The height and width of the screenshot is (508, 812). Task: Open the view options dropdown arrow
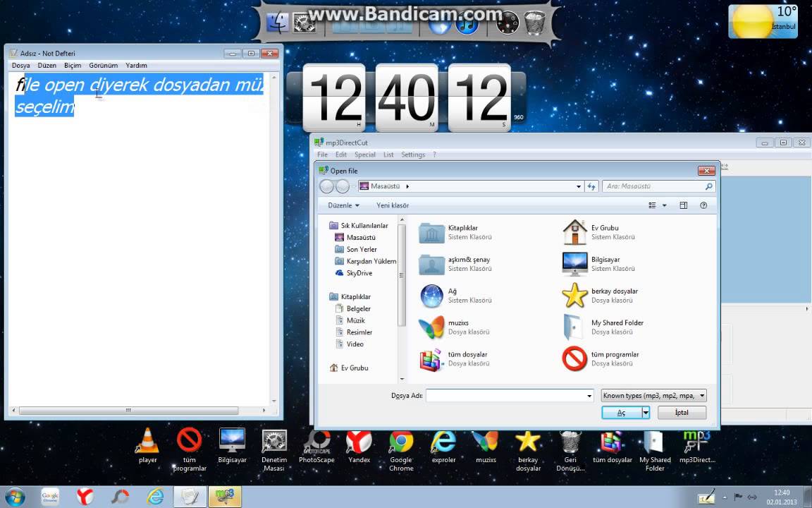click(x=665, y=205)
